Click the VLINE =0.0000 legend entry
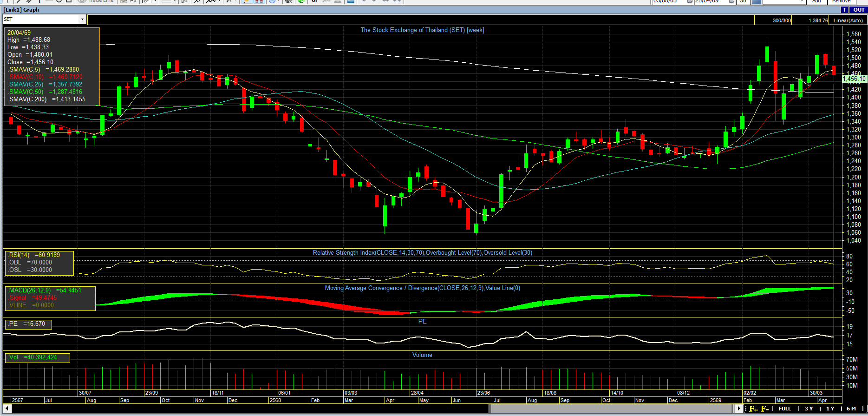Image resolution: width=868 pixels, height=416 pixels. [31, 305]
